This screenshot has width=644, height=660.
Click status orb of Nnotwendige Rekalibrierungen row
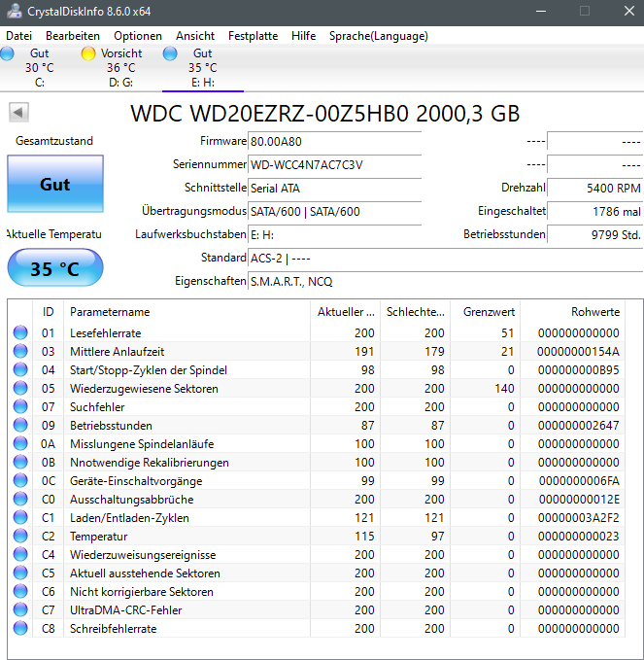tap(20, 462)
